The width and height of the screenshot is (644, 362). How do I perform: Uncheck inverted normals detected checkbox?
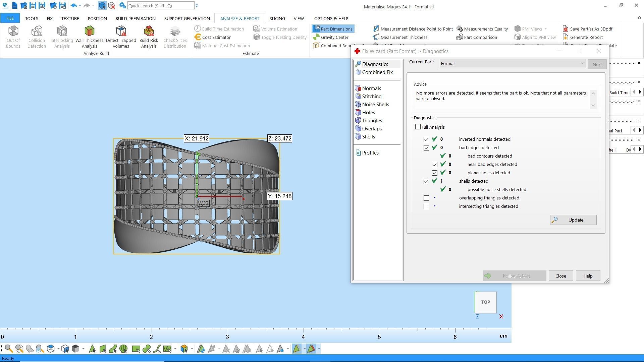pos(426,139)
